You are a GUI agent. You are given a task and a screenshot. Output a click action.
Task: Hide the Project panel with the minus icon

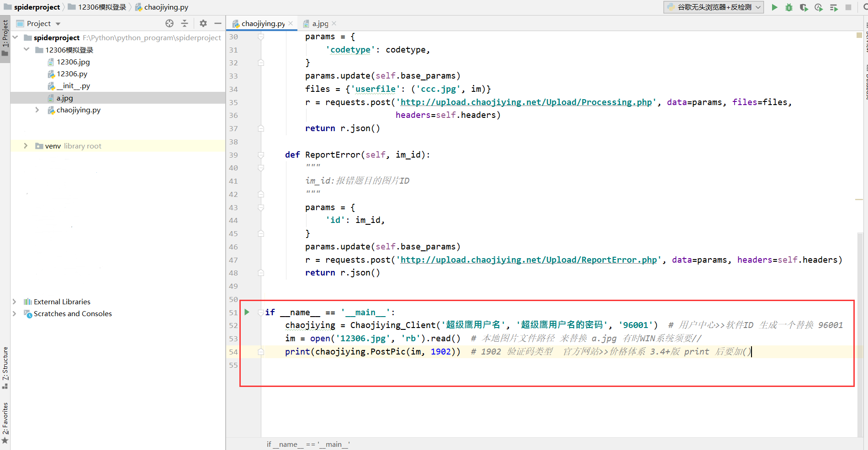pyautogui.click(x=218, y=23)
